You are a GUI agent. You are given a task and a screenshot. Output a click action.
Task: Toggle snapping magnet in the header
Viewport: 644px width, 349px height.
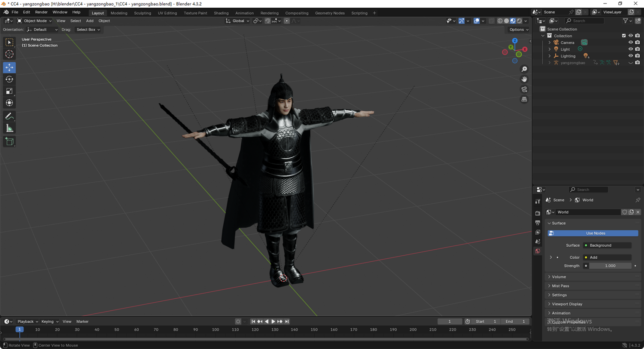[x=267, y=21]
